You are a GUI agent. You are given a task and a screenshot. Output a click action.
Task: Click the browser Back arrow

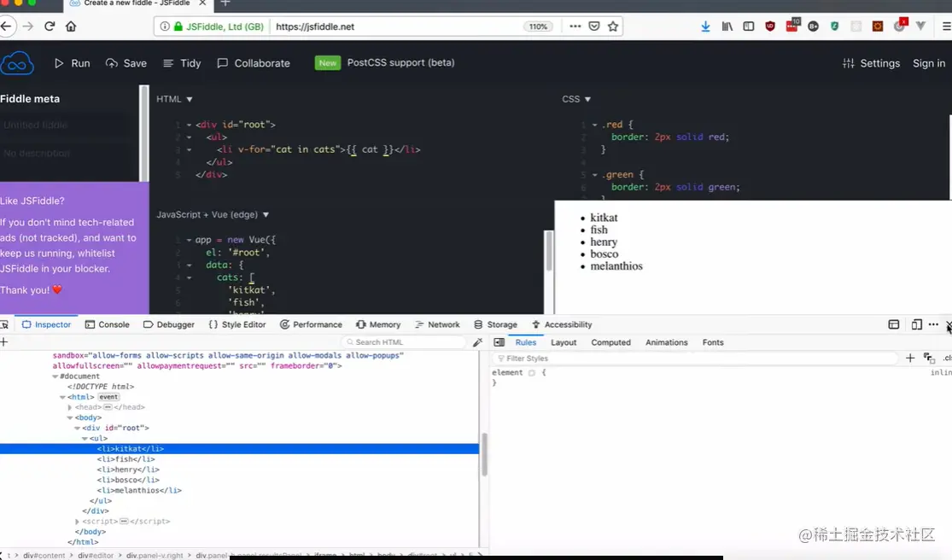coord(6,26)
